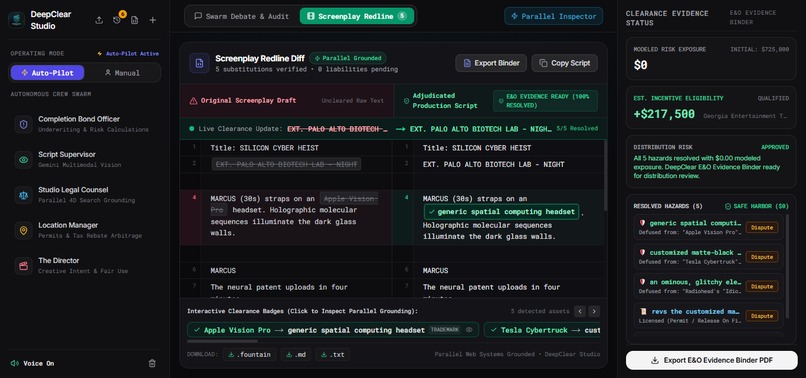Delete with the trash icon in sidebar footer
The width and height of the screenshot is (806, 378).
click(152, 363)
